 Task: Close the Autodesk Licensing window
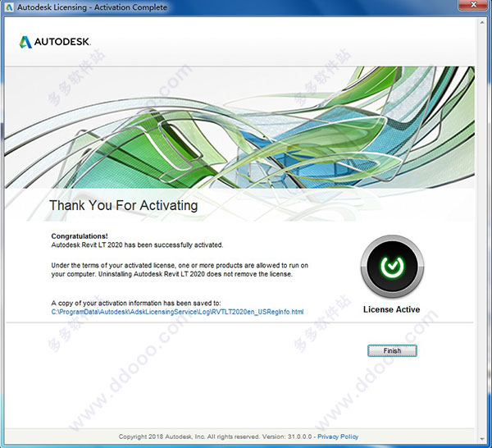click(474, 5)
